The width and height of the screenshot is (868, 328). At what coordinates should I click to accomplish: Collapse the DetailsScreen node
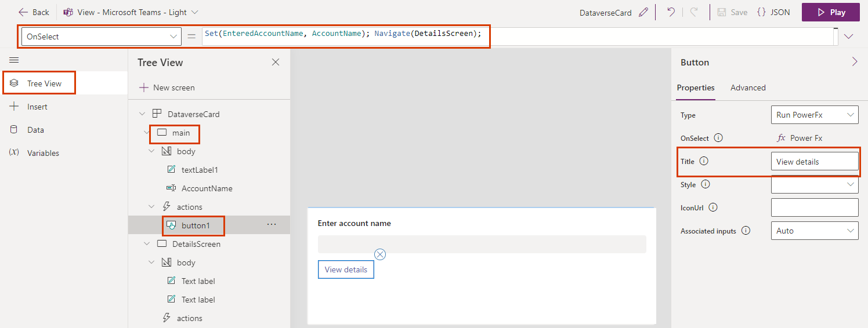point(147,244)
